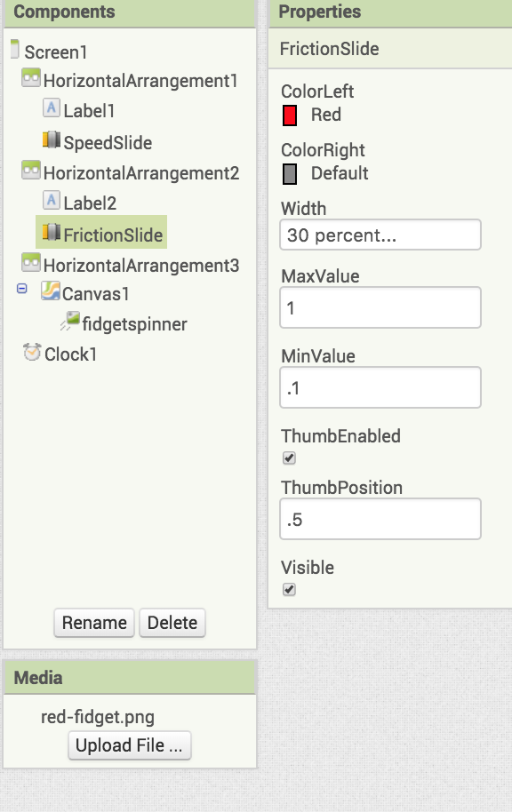
Task: Open the ColorLeft red swatch
Action: point(290,115)
